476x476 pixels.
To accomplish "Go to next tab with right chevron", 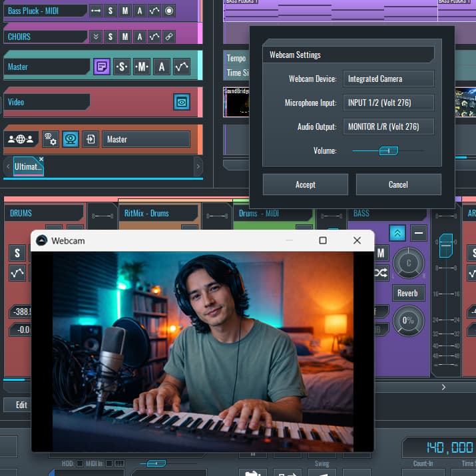I will pos(198,166).
